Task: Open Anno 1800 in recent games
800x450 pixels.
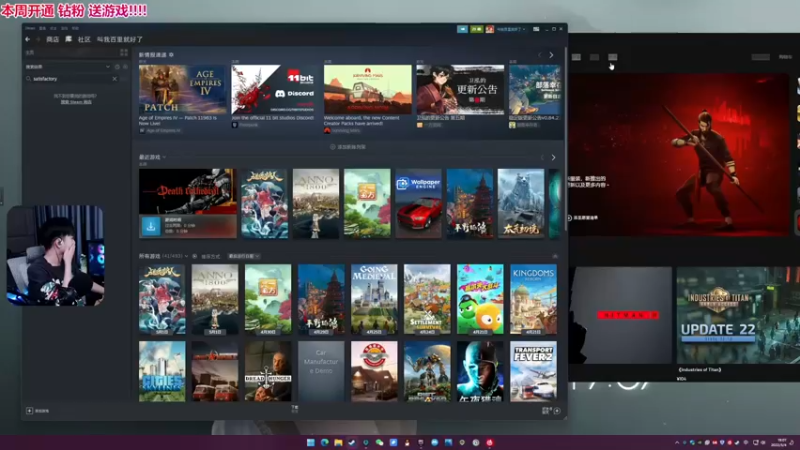Action: click(x=316, y=204)
